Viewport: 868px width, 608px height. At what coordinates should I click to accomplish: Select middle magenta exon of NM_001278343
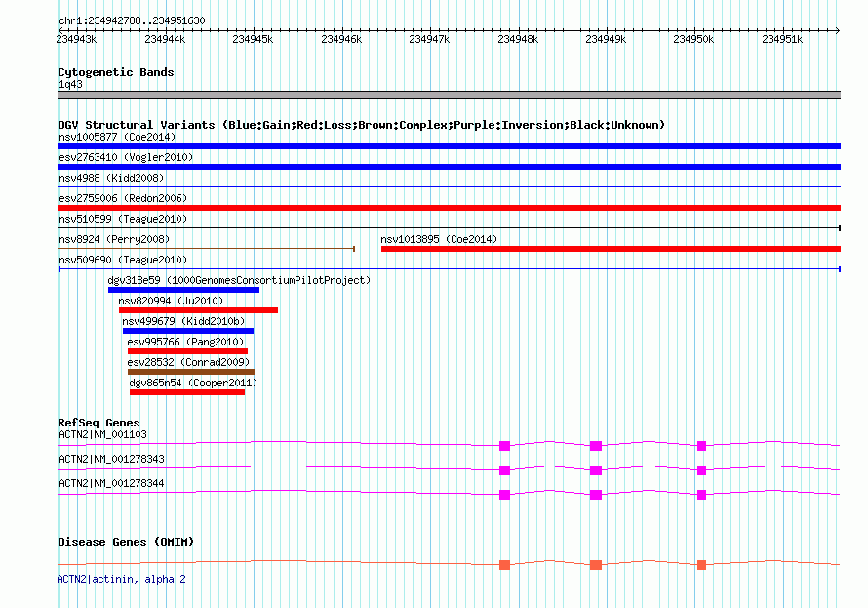tap(596, 470)
